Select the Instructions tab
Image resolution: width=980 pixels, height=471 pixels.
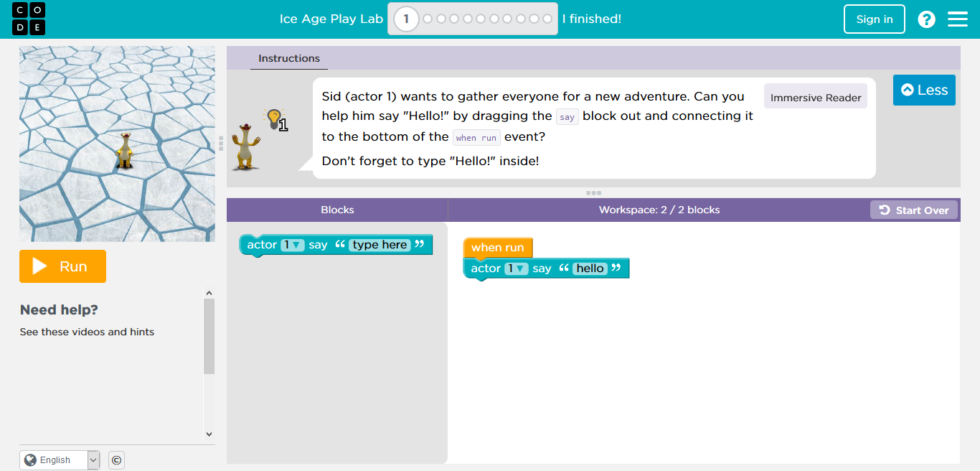289,59
